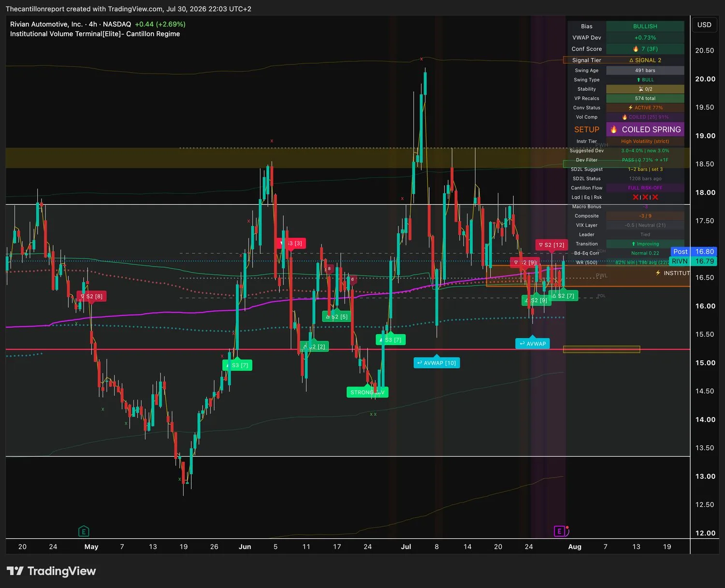The height and width of the screenshot is (588, 725).
Task: Select the VP Recalcs 574 total value
Action: click(x=645, y=99)
